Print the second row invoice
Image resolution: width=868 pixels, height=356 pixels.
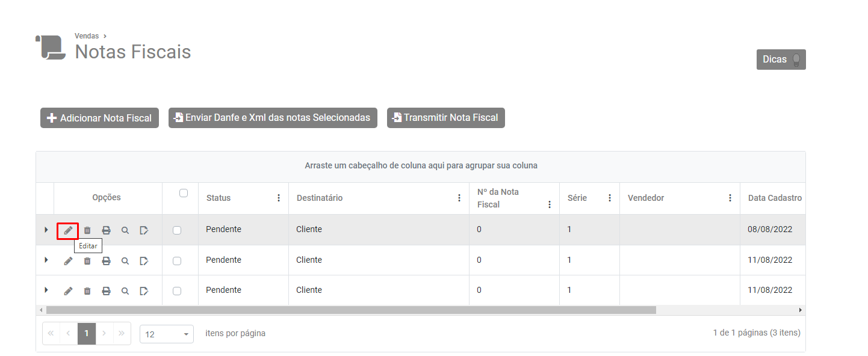(106, 261)
